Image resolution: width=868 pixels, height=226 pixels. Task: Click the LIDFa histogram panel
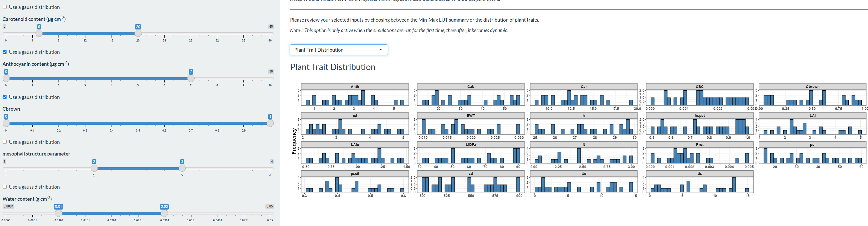(x=471, y=156)
